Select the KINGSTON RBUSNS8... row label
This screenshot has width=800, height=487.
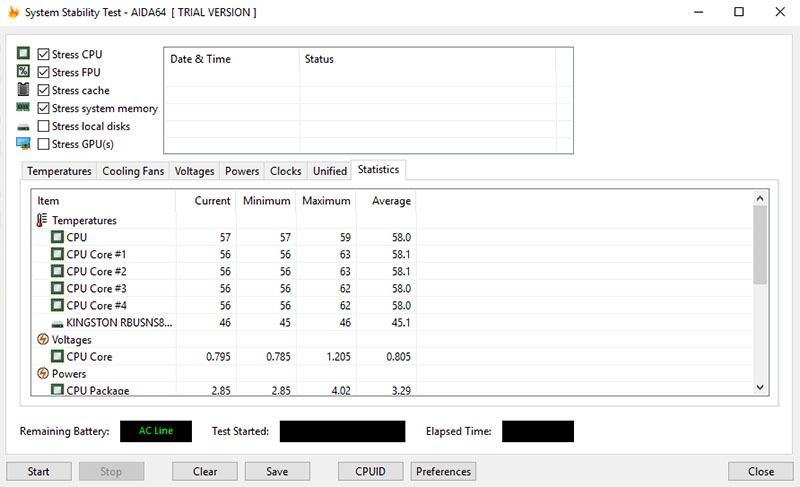pyautogui.click(x=119, y=322)
